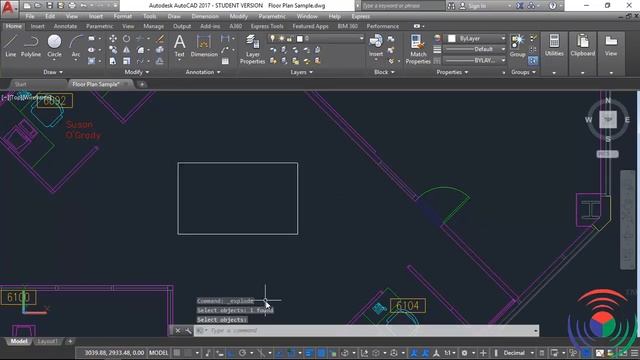Expand the Properties panel
The height and width of the screenshot is (360, 640).
[x=452, y=72]
